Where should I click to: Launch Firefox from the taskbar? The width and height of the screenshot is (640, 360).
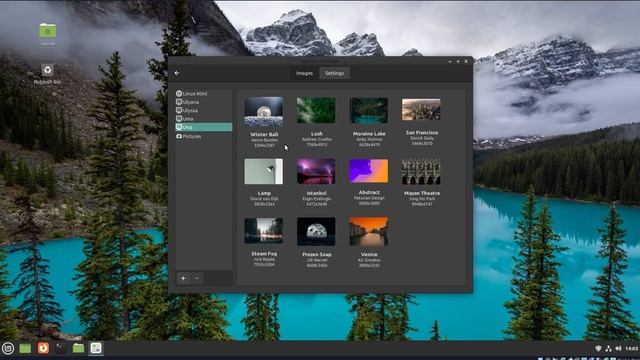pyautogui.click(x=43, y=348)
